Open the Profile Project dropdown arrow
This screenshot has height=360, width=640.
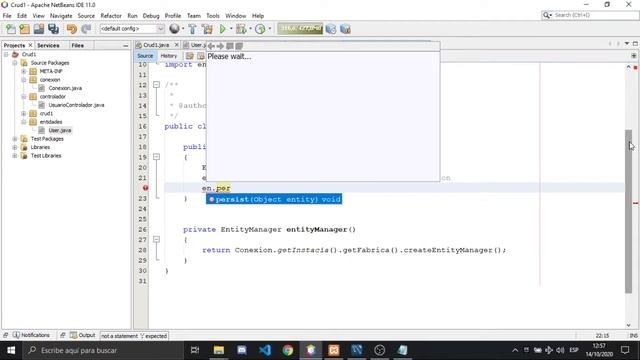tap(269, 29)
